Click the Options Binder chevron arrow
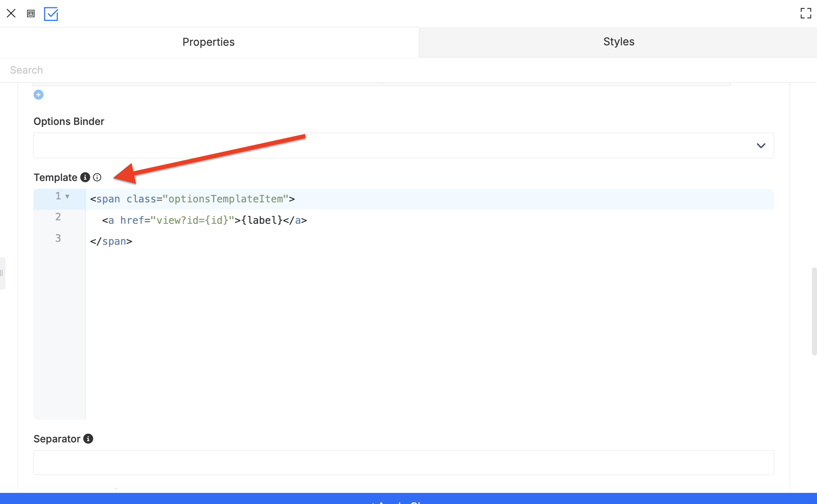Image resolution: width=817 pixels, height=504 pixels. tap(761, 145)
